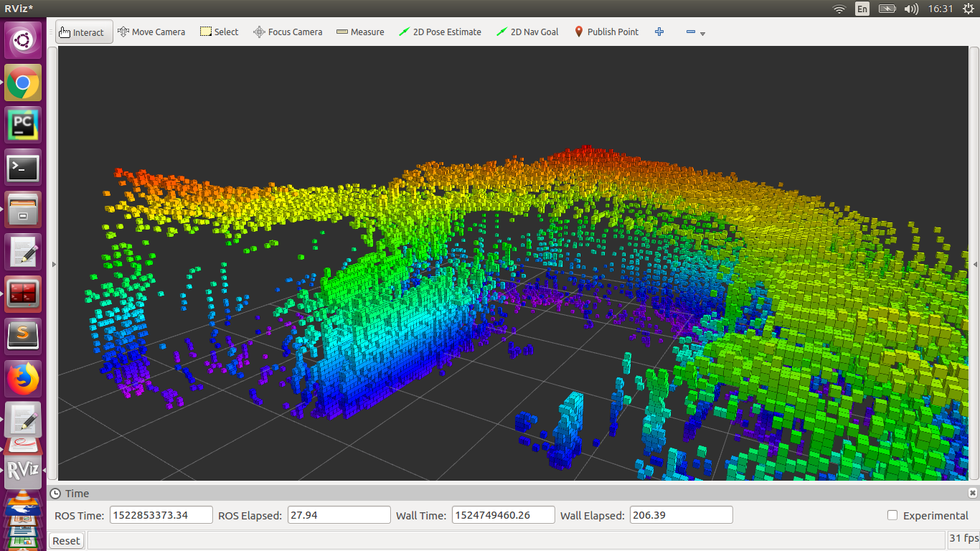Activate the Move Camera tool
This screenshot has height=551, width=980.
(x=151, y=32)
